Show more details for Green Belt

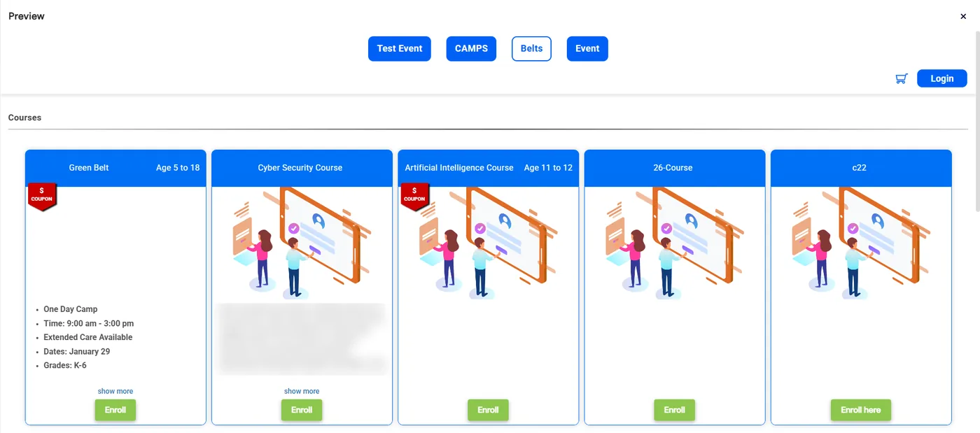tap(115, 392)
